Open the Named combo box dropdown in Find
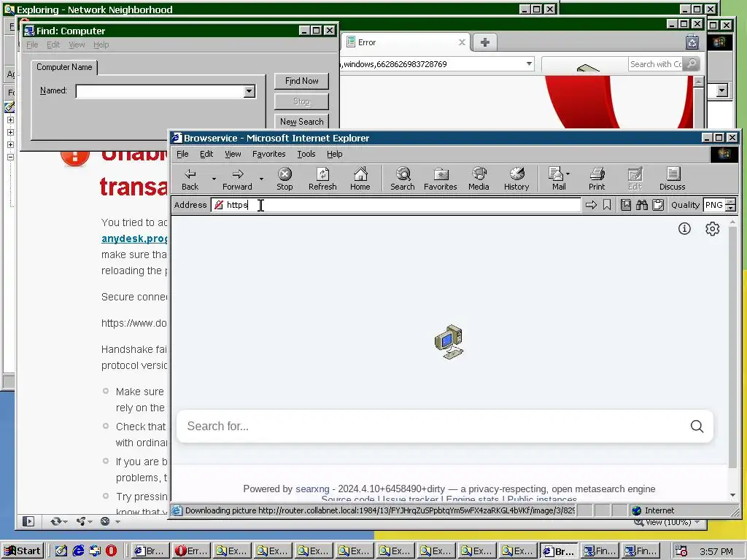This screenshot has height=560, width=747. pyautogui.click(x=249, y=91)
